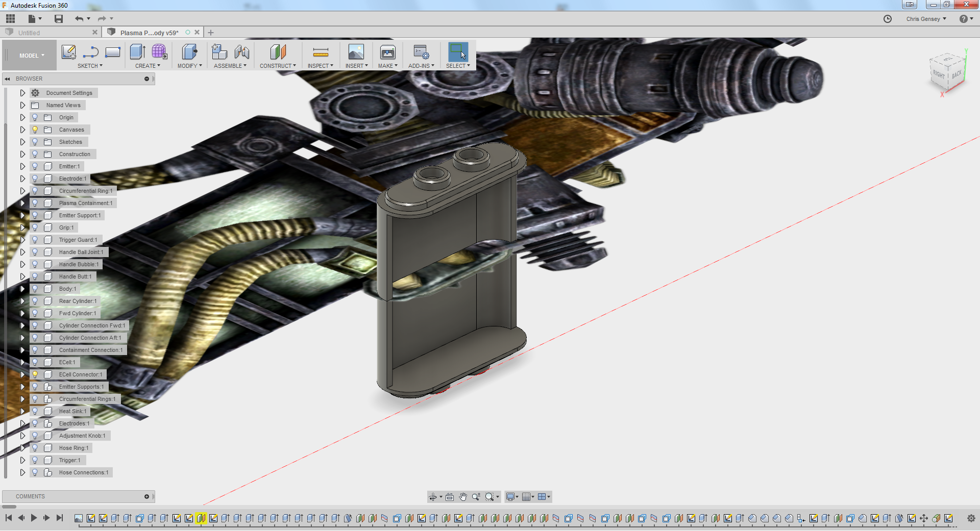Expand the Document Settings node

(22, 93)
